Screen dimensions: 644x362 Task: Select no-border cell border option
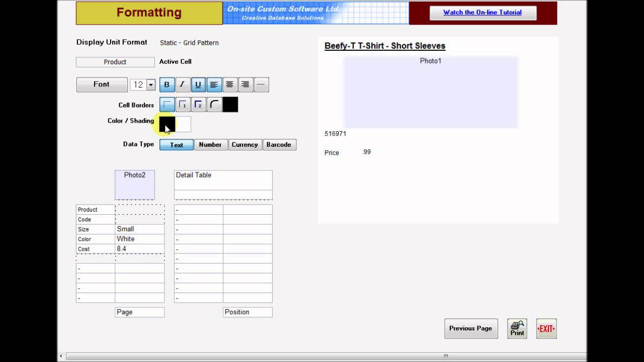pyautogui.click(x=167, y=105)
